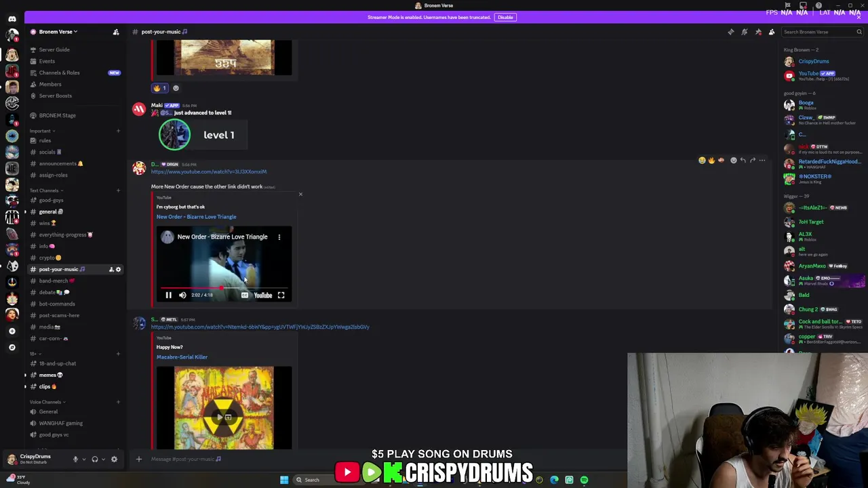This screenshot has width=868, height=488.
Task: Open the Inbox icon in title bar
Action: pyautogui.click(x=804, y=5)
